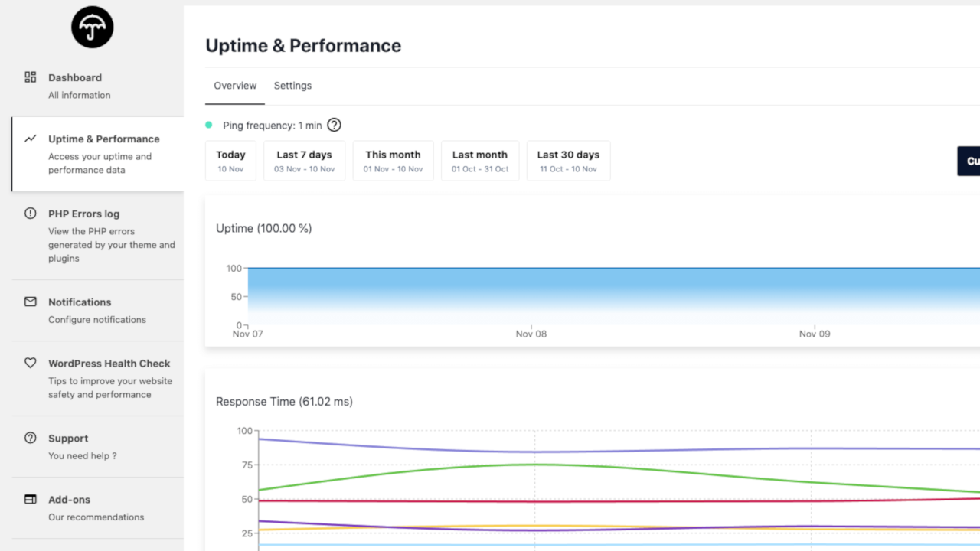Click the Uptime & Performance trend icon
Viewport: 980px width, 551px height.
click(x=31, y=139)
